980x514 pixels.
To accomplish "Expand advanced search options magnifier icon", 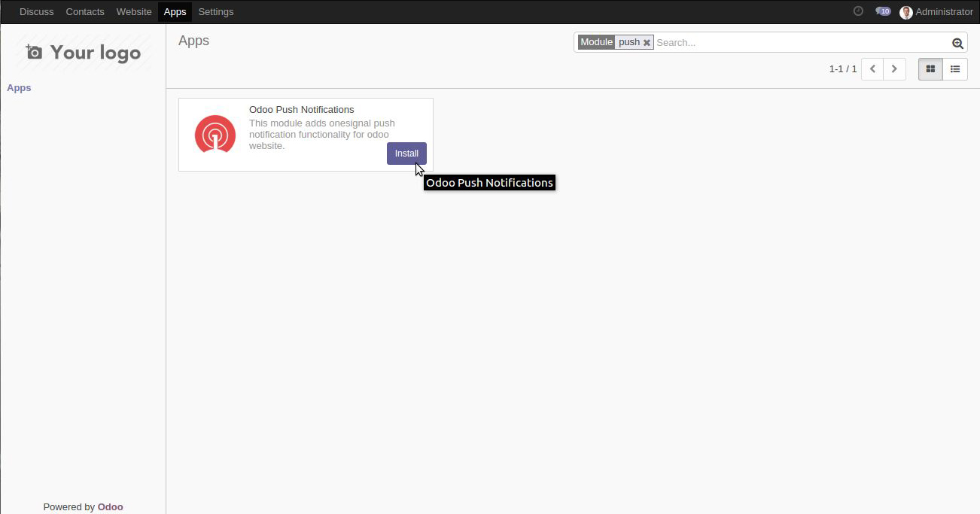I will pos(957,44).
